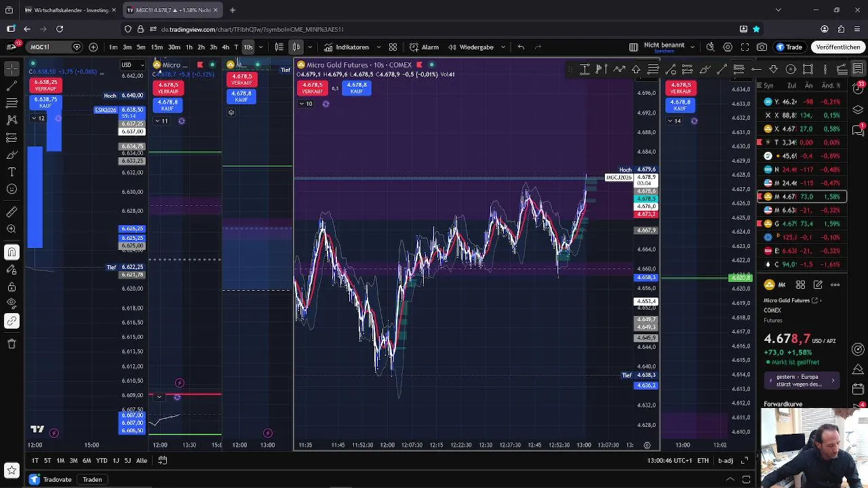Select the 1M date range
Screen dimensions: 868x488
click(60, 460)
